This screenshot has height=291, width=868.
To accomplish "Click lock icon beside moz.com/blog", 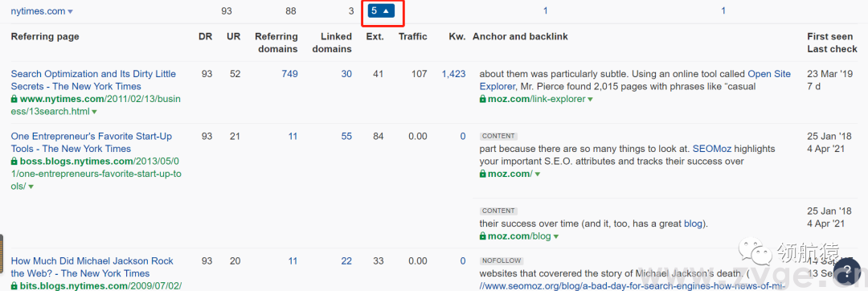I will (x=483, y=236).
